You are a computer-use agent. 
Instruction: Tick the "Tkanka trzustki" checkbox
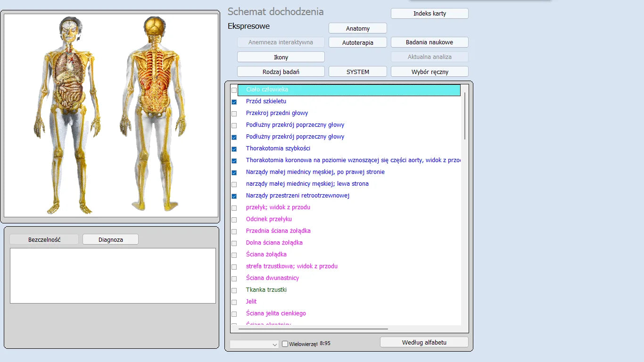point(234,290)
